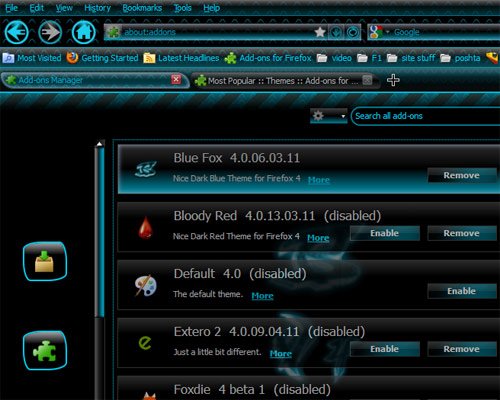Click the Back navigation arrow button
500x400 pixels.
point(16,32)
